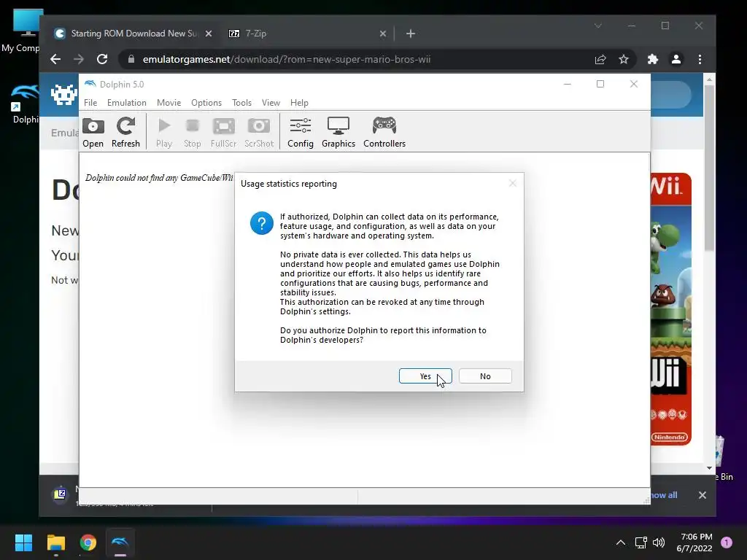Open the Movie menu

(x=169, y=102)
